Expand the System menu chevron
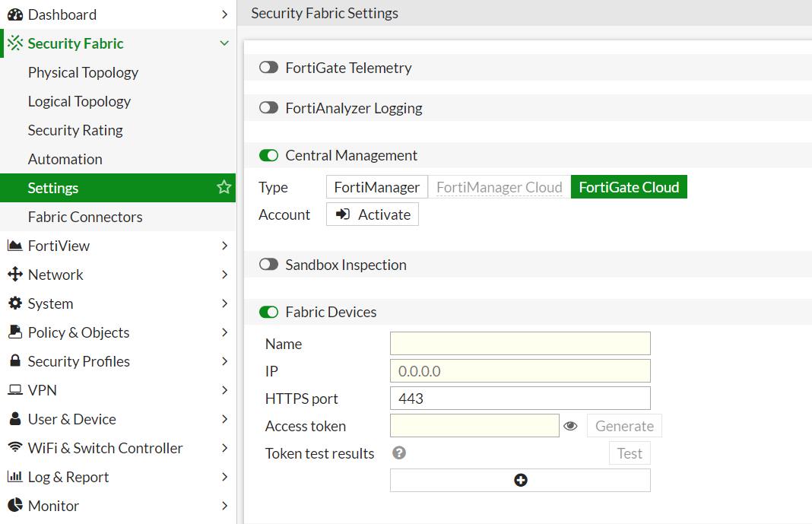The width and height of the screenshot is (812, 524). pyautogui.click(x=224, y=303)
